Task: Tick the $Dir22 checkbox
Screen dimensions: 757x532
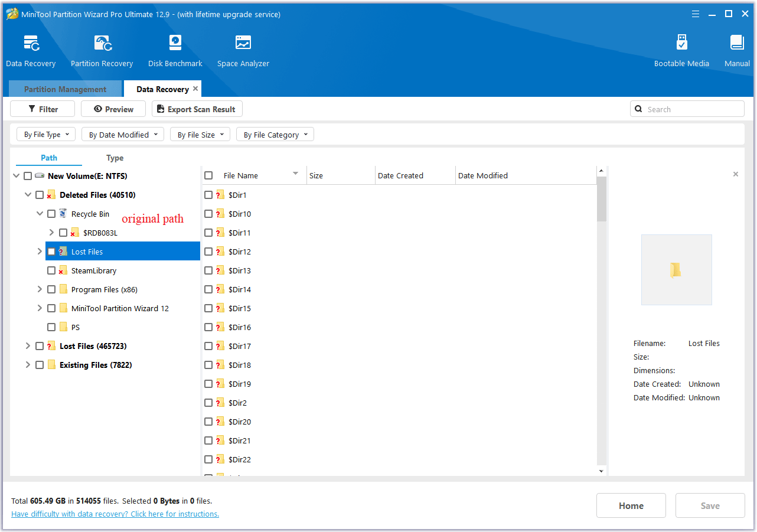Action: [x=208, y=459]
